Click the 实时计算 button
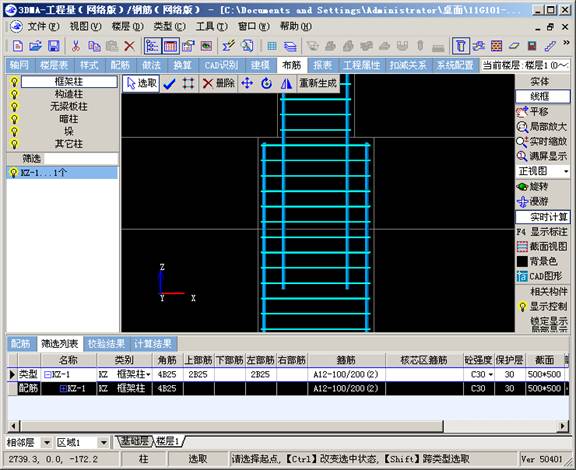576x470 pixels. 543,217
